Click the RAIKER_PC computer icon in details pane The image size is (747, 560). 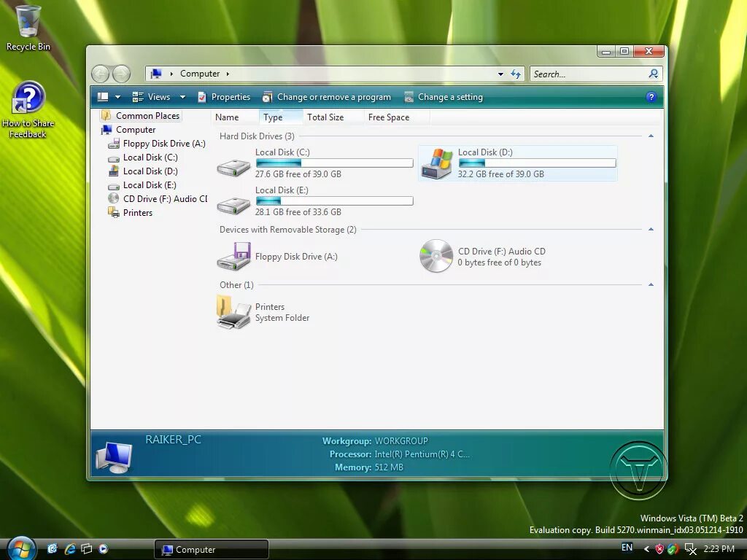[113, 457]
